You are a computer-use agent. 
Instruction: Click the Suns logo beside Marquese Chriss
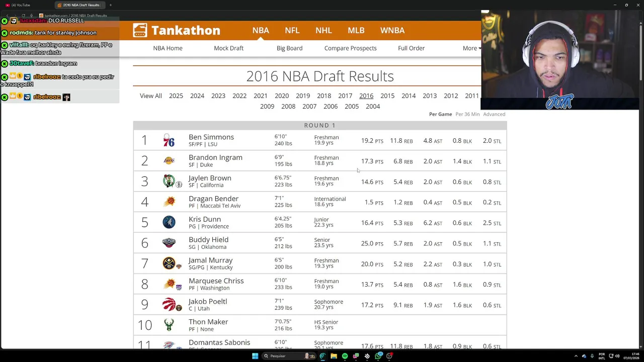tap(169, 284)
